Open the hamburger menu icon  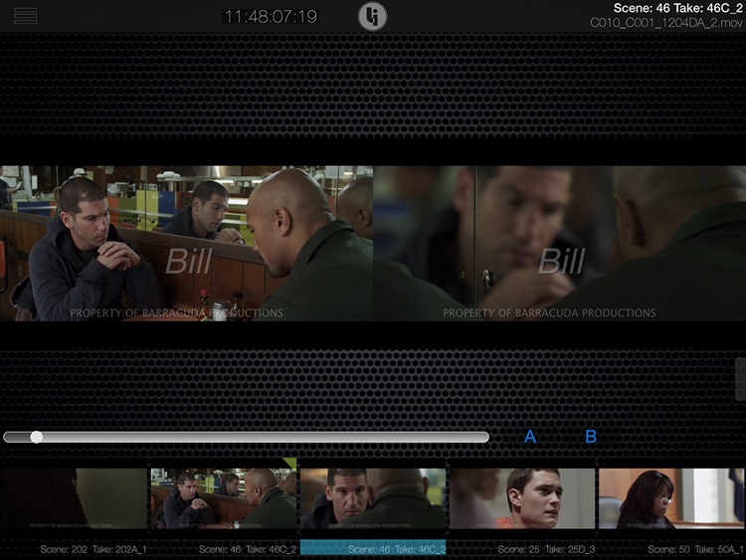click(x=25, y=16)
